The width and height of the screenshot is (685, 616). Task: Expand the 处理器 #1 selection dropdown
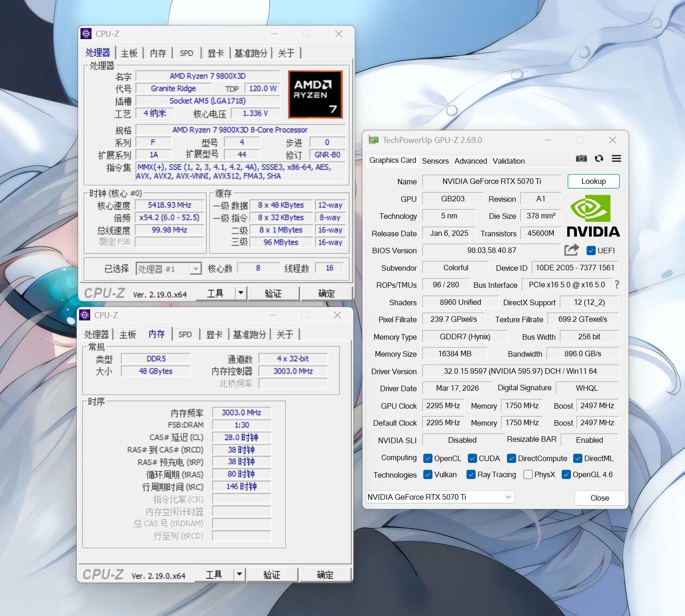pyautogui.click(x=196, y=269)
